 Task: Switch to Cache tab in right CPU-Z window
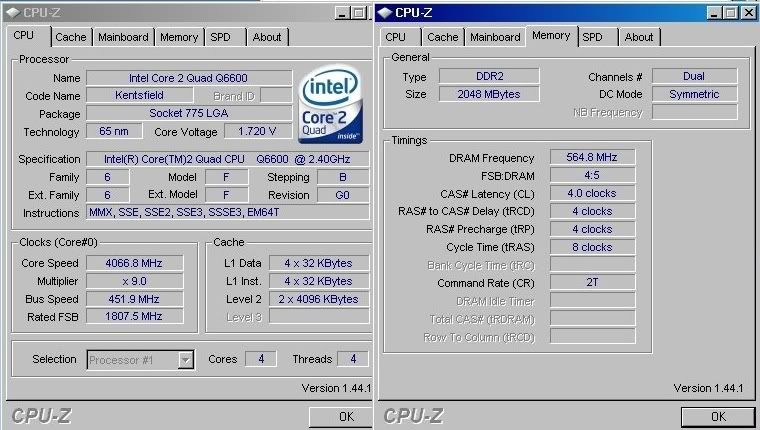(x=443, y=37)
